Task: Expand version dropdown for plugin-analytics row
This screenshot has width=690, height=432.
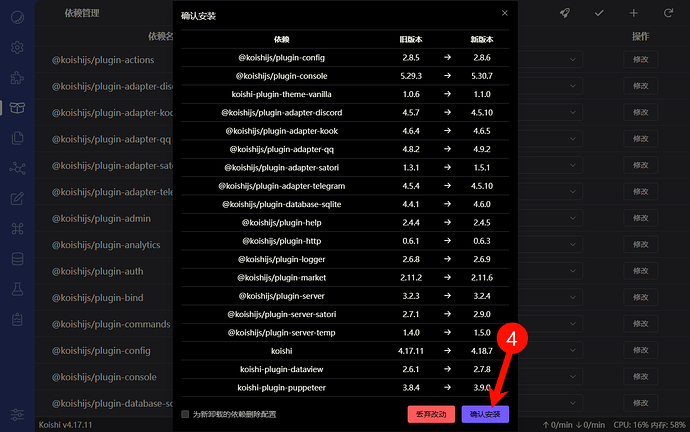Action: [573, 244]
